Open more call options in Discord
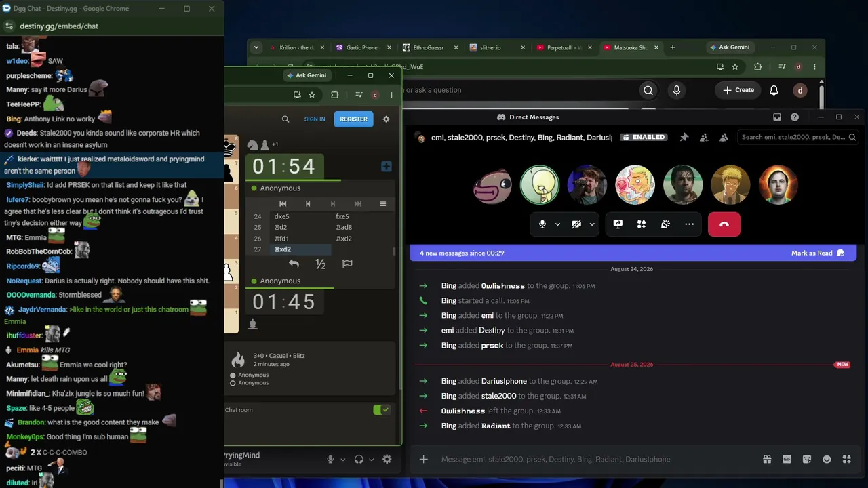This screenshot has height=488, width=868. 689,224
